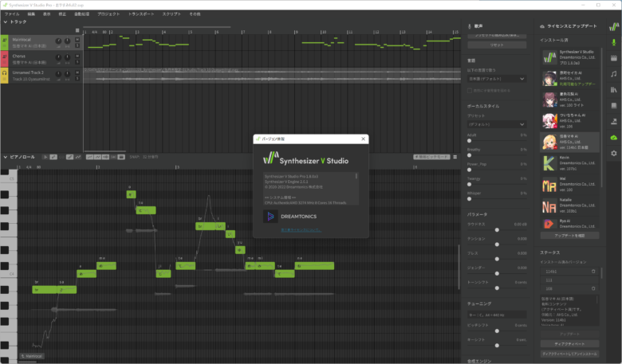Click the Chorus singer track icon

coord(4,57)
